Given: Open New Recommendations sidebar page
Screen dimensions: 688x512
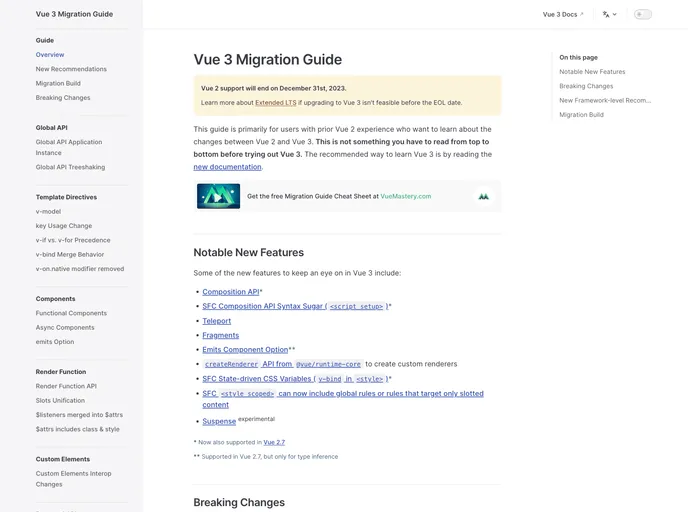Looking at the screenshot, I should click(71, 69).
